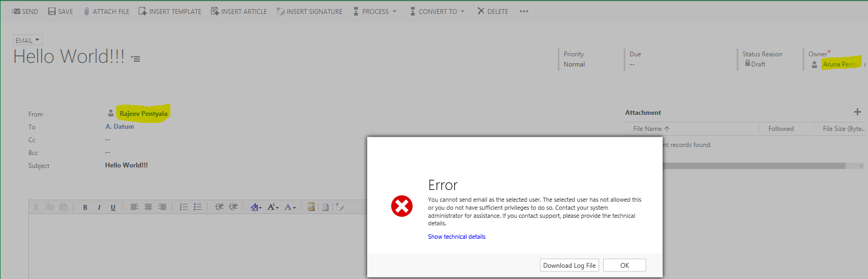The width and height of the screenshot is (868, 279).
Task: Click the Followed column header
Action: click(781, 129)
